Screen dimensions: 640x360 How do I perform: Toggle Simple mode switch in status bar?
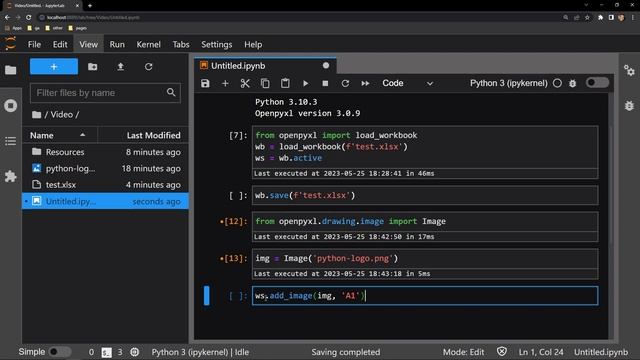[x=60, y=352]
